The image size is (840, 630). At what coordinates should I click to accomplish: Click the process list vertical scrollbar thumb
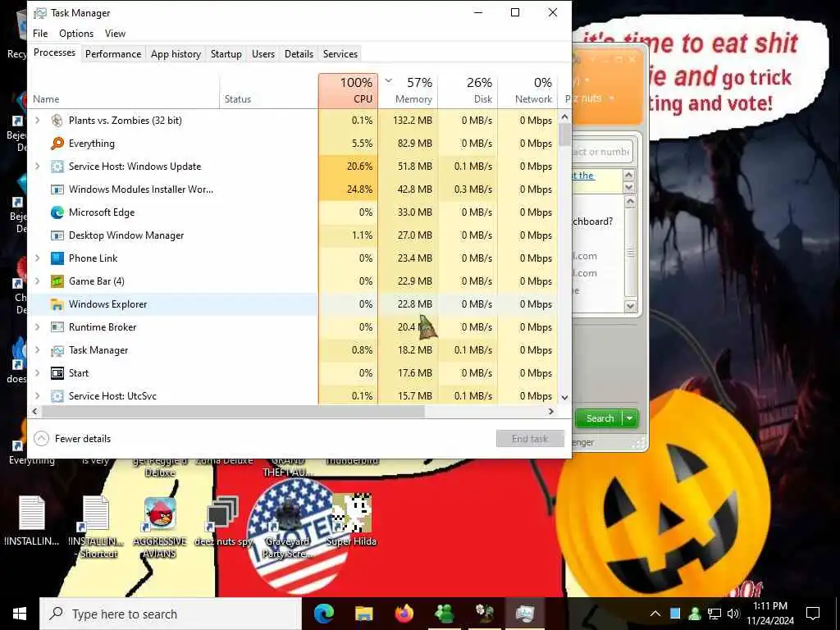point(564,135)
